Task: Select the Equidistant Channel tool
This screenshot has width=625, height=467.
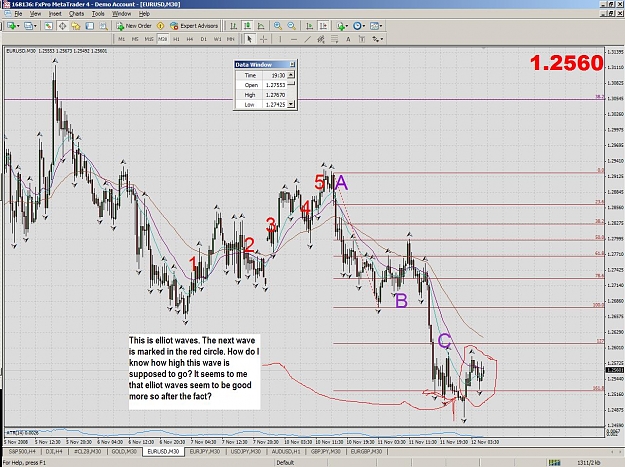Action: coord(321,39)
